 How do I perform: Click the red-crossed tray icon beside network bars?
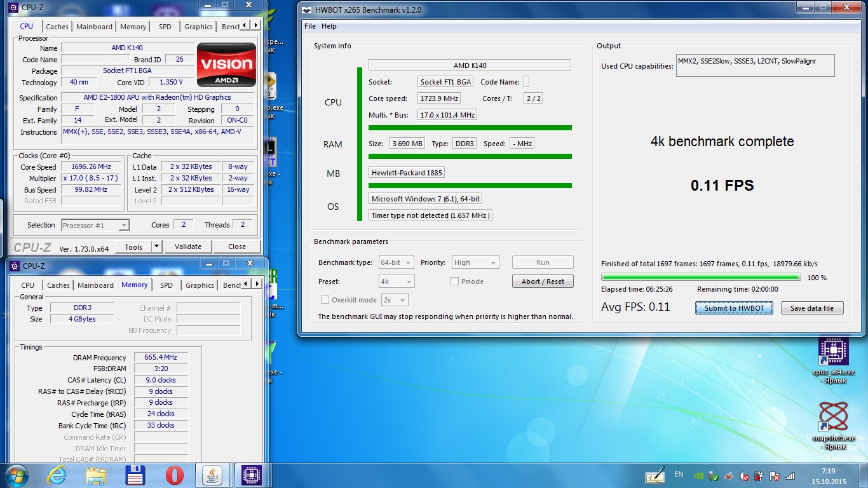point(775,475)
